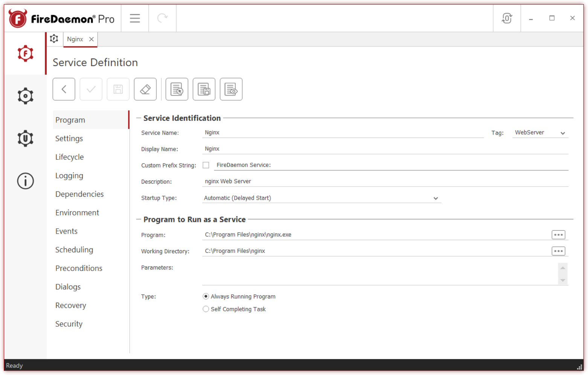Click the prefix string FireDaemon Service field

(391, 165)
